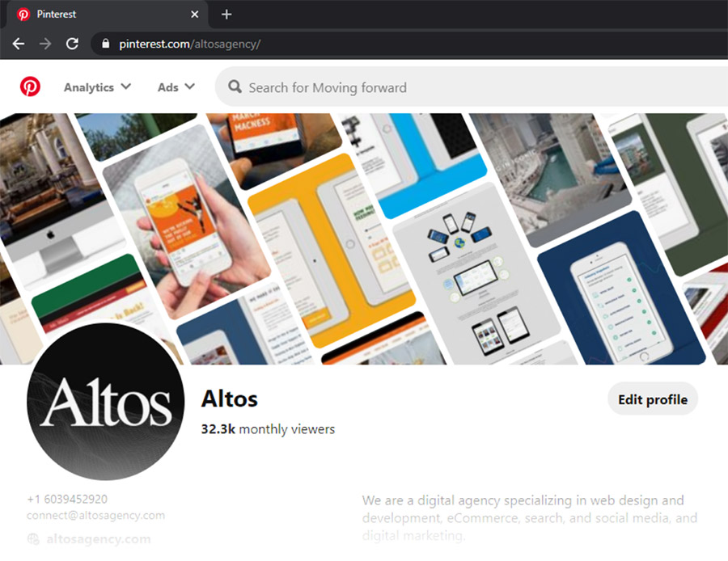Screen dimensions: 728x561
Task: Click the padlock site security icon
Action: point(106,44)
